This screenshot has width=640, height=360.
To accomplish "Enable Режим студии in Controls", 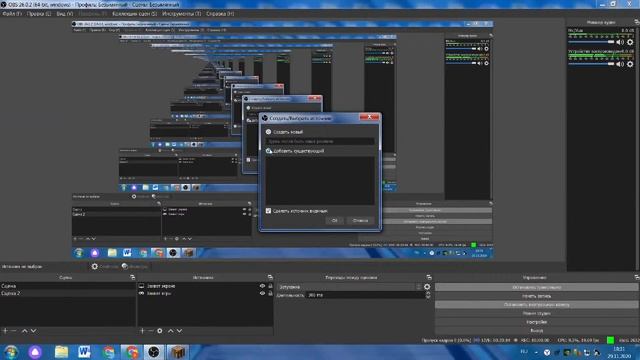I will coord(536,313).
